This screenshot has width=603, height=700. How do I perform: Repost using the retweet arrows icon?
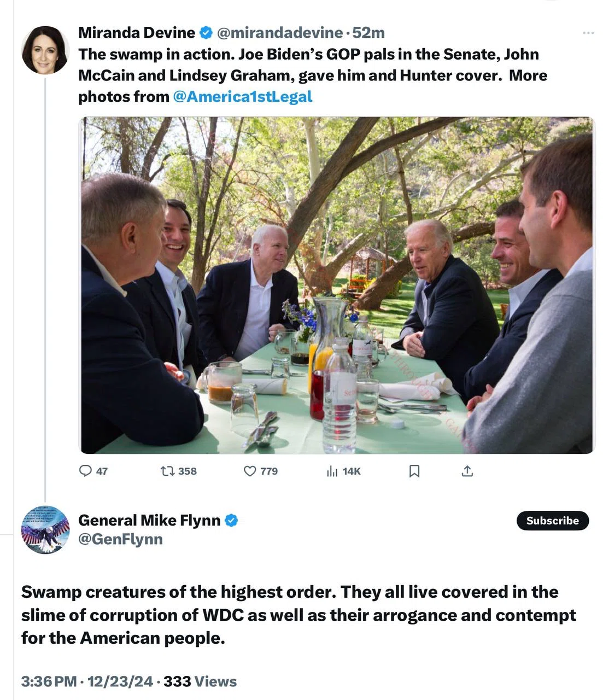tap(168, 471)
